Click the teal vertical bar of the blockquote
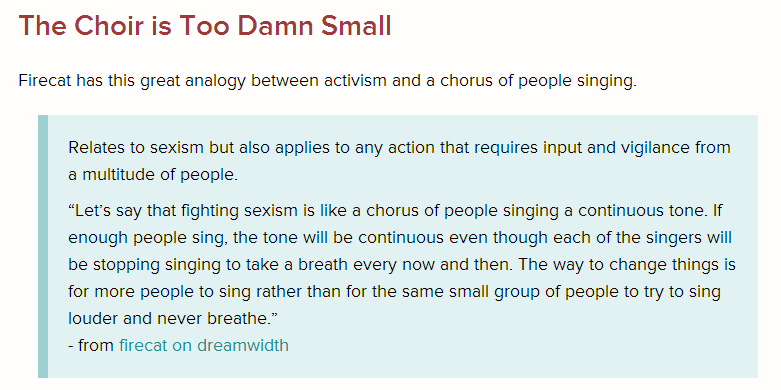The height and width of the screenshot is (390, 781). tap(43, 246)
